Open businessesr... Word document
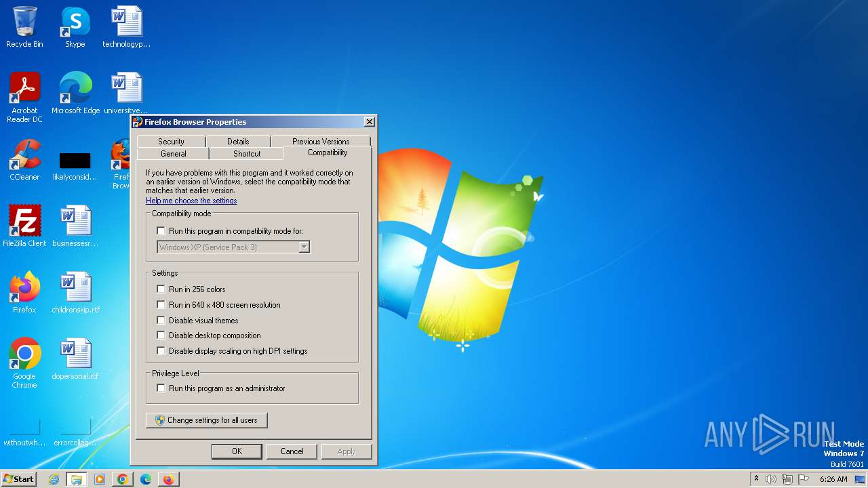Image resolution: width=868 pixels, height=488 pixels. coord(75,226)
